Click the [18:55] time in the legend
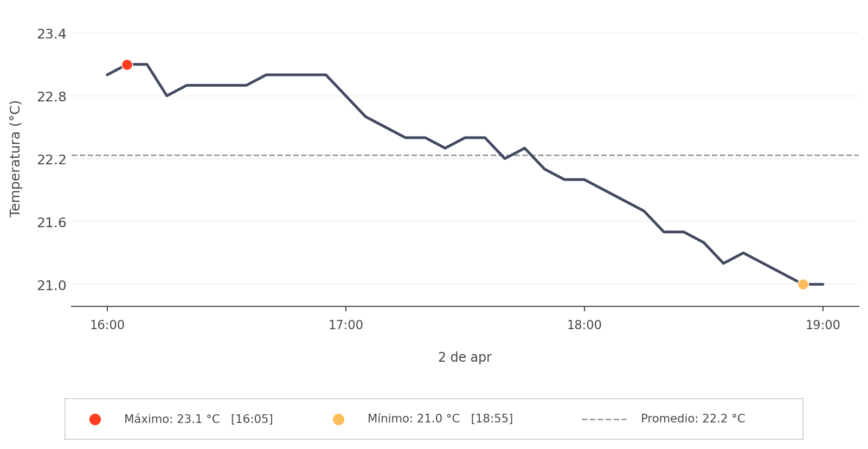 click(492, 419)
